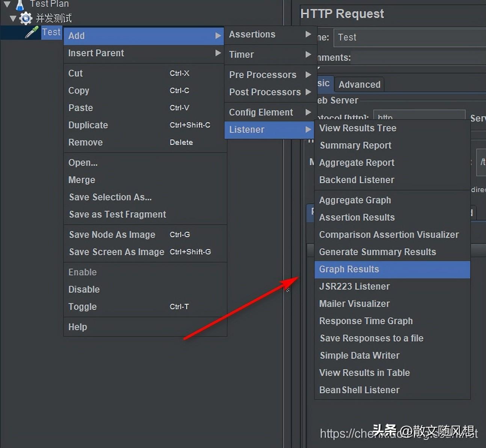The image size is (486, 448).
Task: Choose Duplicate from context menu
Action: click(145, 125)
